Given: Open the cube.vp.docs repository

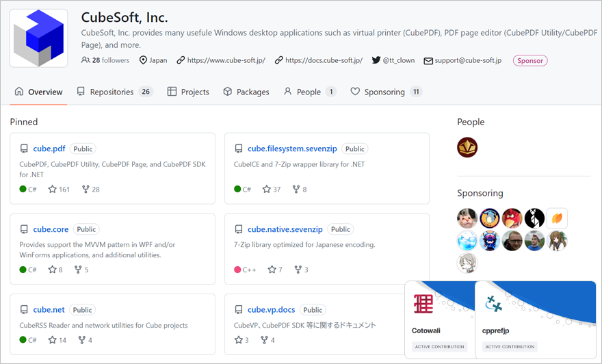Looking at the screenshot, I should pyautogui.click(x=271, y=309).
